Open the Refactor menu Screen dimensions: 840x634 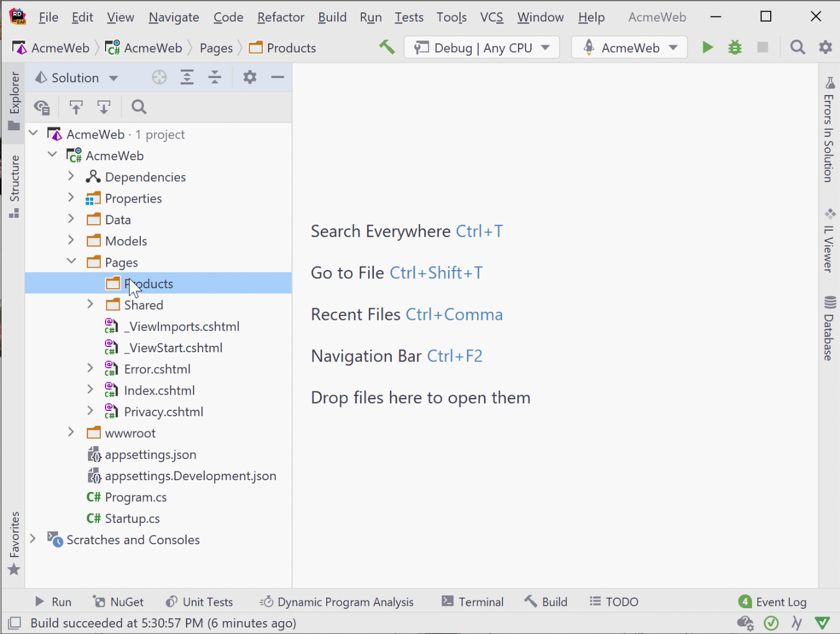click(280, 17)
